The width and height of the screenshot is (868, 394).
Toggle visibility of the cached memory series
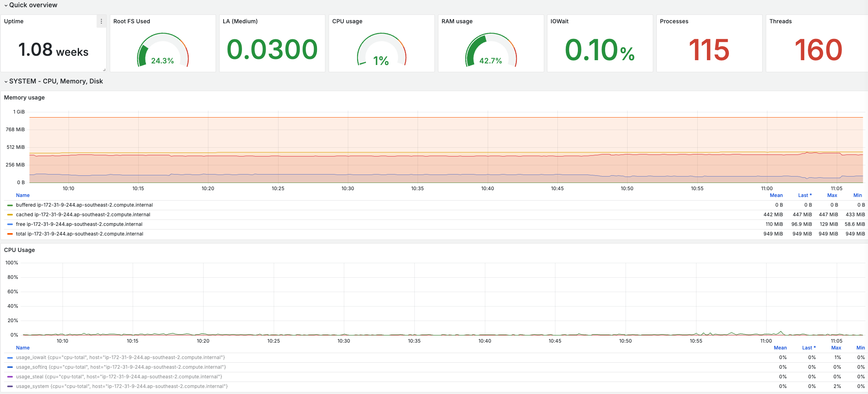tap(83, 215)
